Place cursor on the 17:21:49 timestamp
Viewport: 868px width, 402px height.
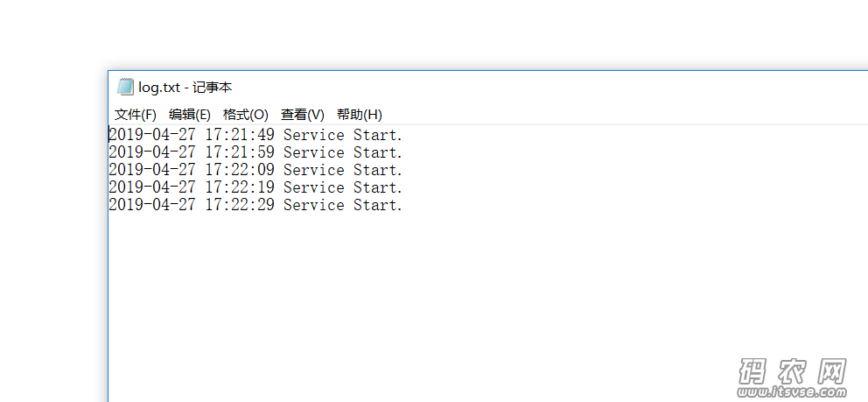[x=240, y=135]
